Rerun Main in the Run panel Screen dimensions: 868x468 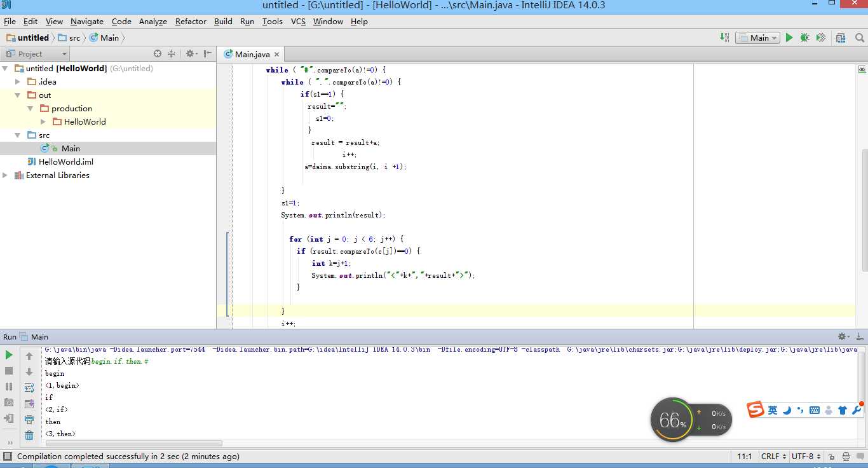click(9, 355)
